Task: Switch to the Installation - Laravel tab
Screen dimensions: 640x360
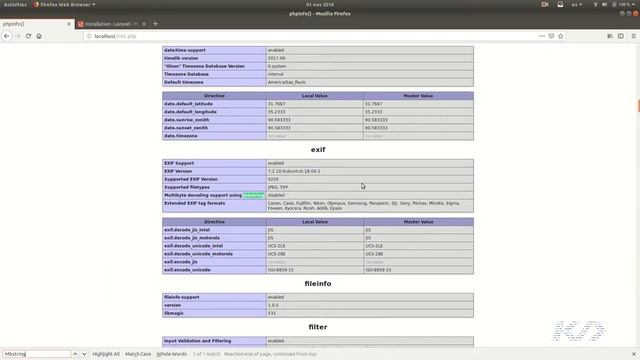Action: (111, 24)
